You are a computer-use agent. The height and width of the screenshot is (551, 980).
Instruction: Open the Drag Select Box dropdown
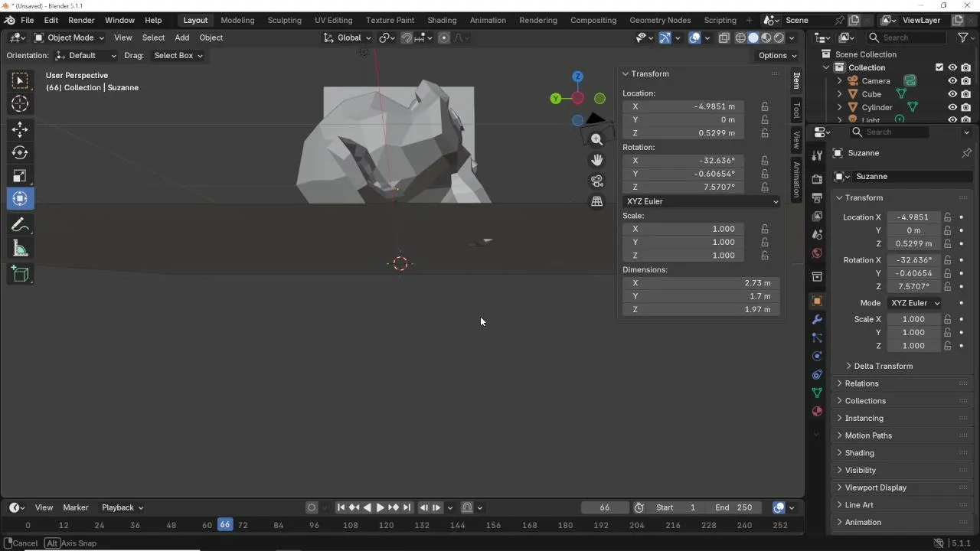pos(178,55)
